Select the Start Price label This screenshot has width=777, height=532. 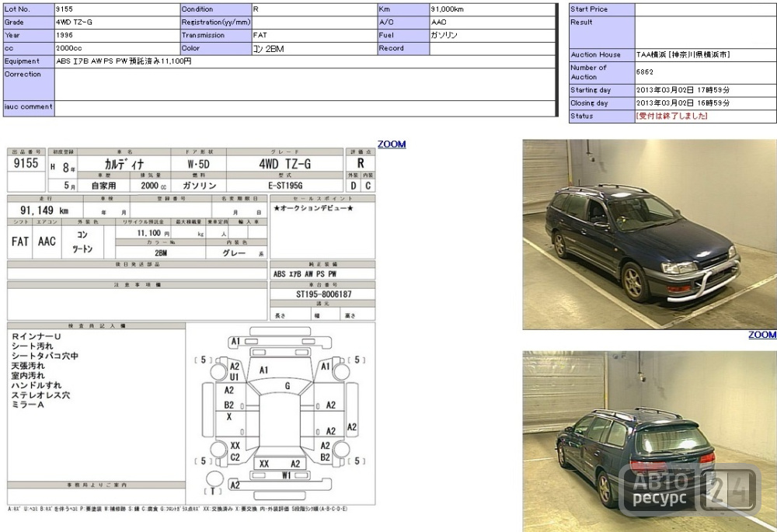589,9
